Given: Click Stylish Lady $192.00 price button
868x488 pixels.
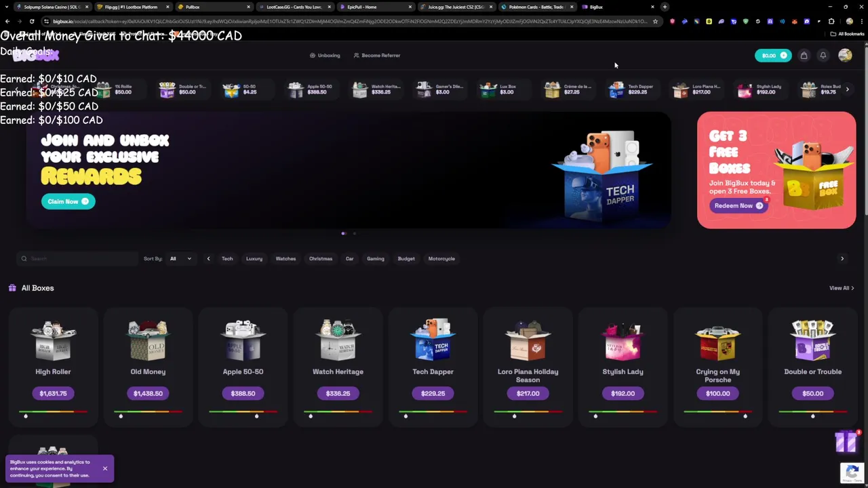Looking at the screenshot, I should tap(623, 393).
